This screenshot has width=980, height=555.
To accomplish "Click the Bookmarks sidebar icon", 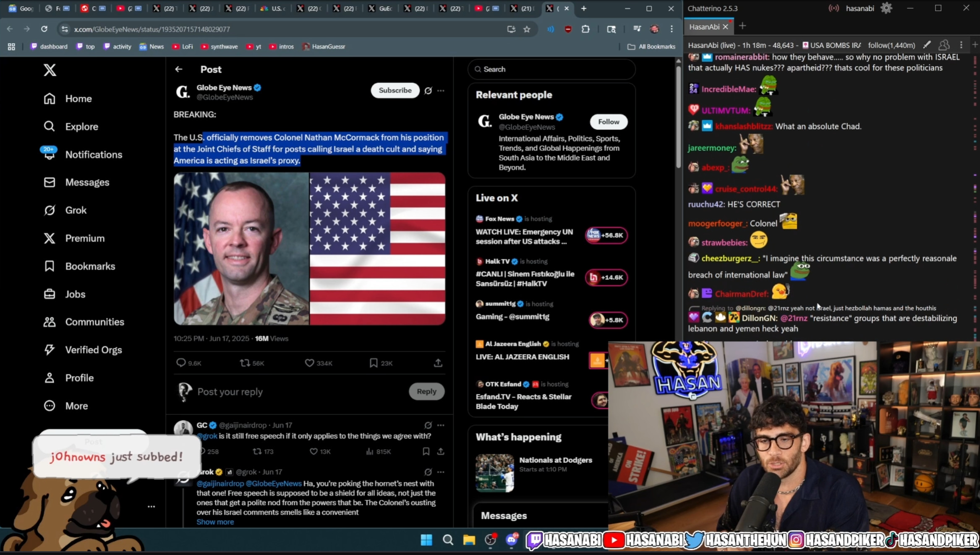I will pos(50,266).
